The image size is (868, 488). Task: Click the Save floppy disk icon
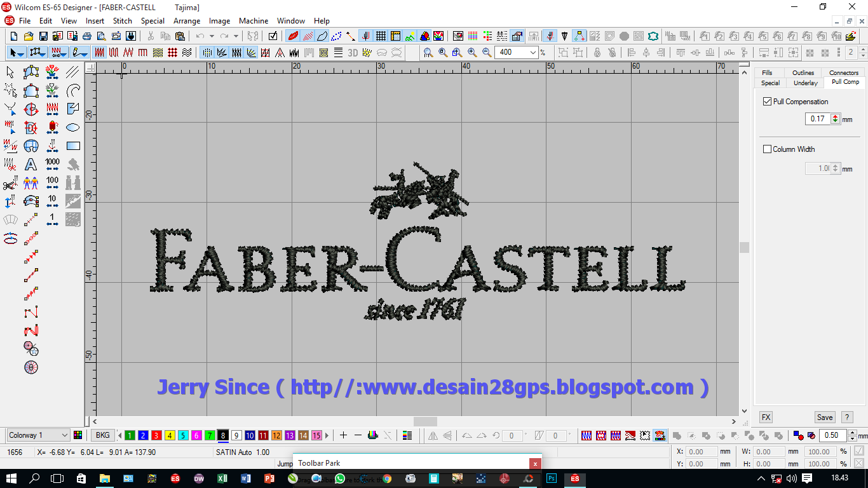[x=44, y=36]
